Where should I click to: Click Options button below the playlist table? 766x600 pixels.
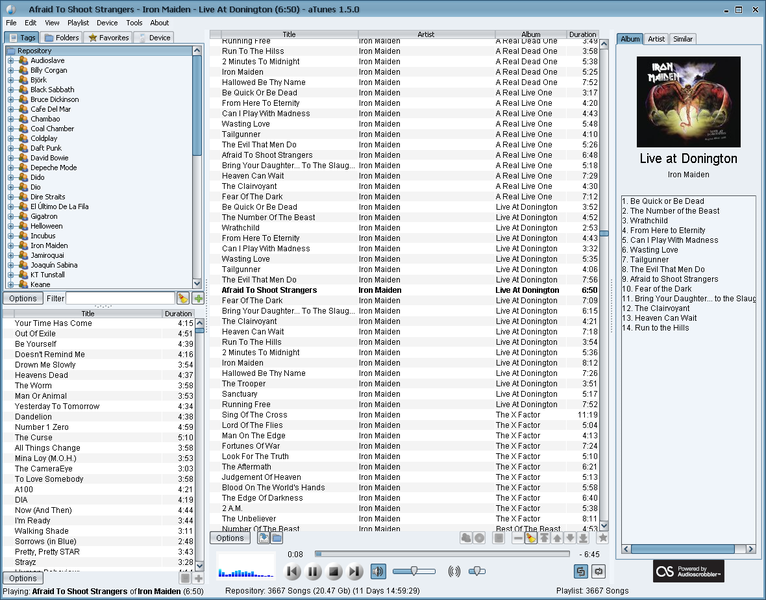tap(230, 538)
